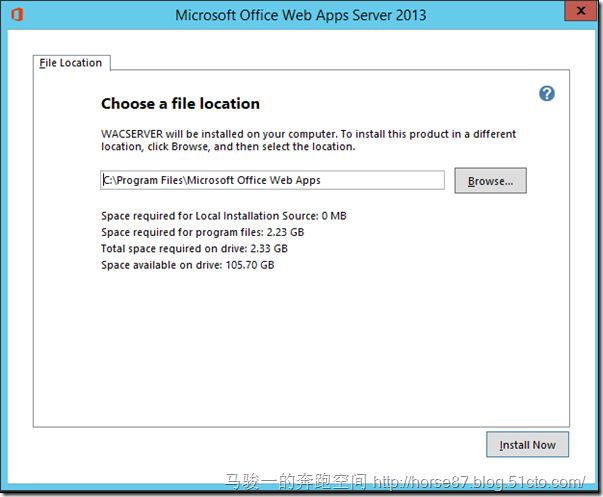603x497 pixels.
Task: Click 'Space required for Local Installation Source' line
Action: coord(224,216)
